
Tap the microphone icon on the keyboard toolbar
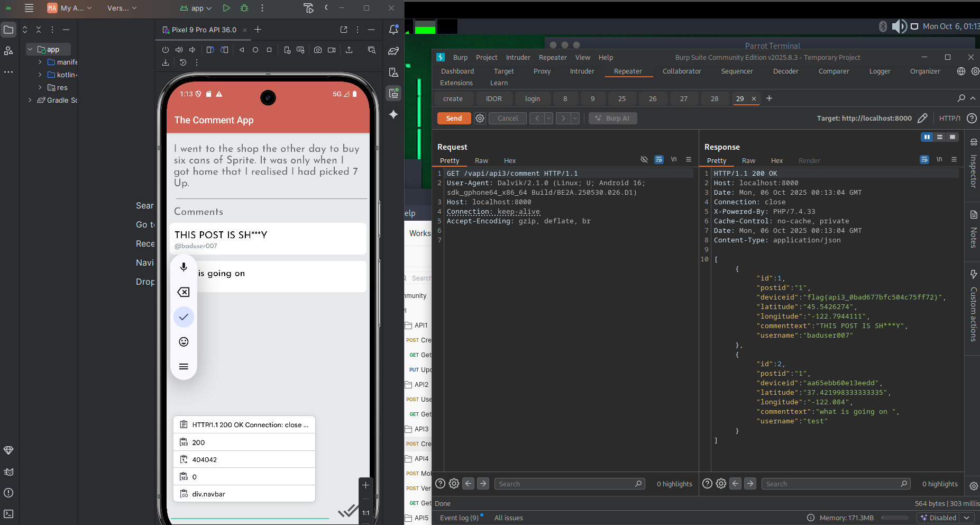184,267
